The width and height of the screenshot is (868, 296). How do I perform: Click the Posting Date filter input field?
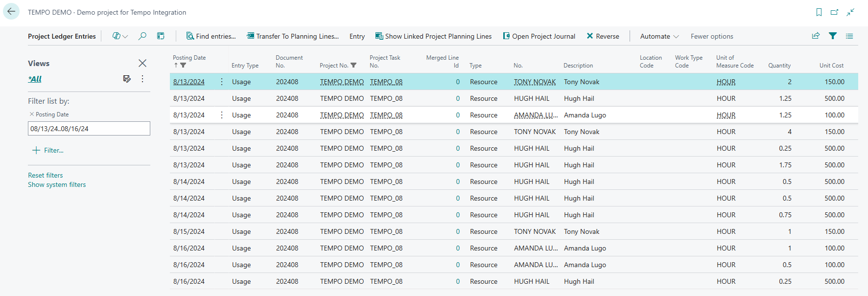89,129
